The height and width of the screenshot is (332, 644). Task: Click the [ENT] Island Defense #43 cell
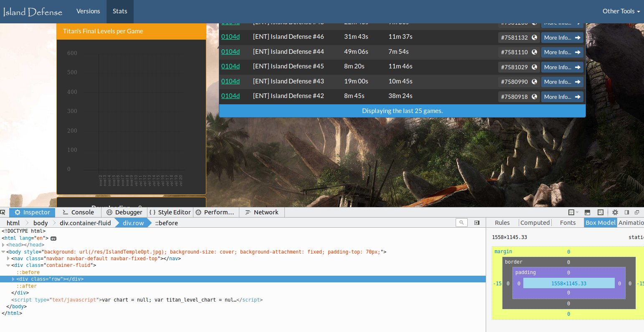pos(289,81)
